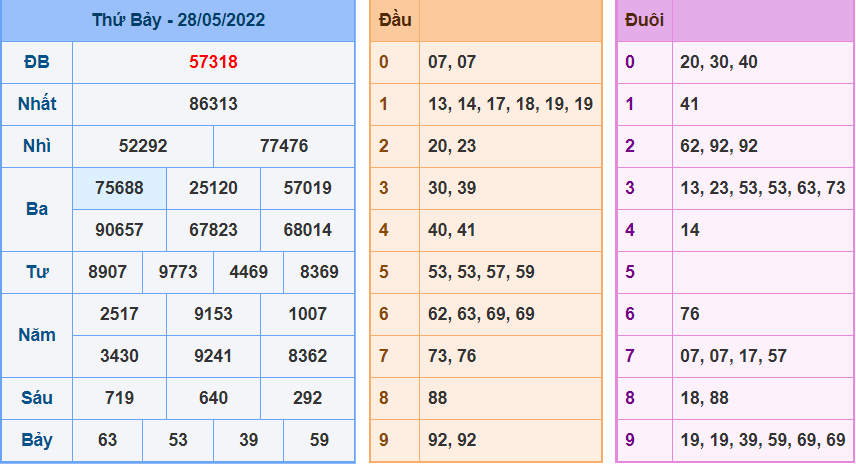
Task: Click the Đuôi column header
Action: (x=644, y=20)
